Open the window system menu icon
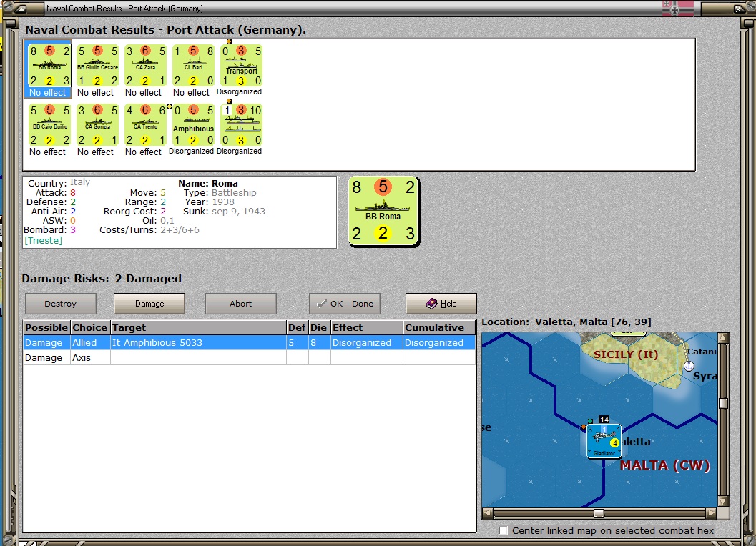The height and width of the screenshot is (546, 756). point(21,8)
